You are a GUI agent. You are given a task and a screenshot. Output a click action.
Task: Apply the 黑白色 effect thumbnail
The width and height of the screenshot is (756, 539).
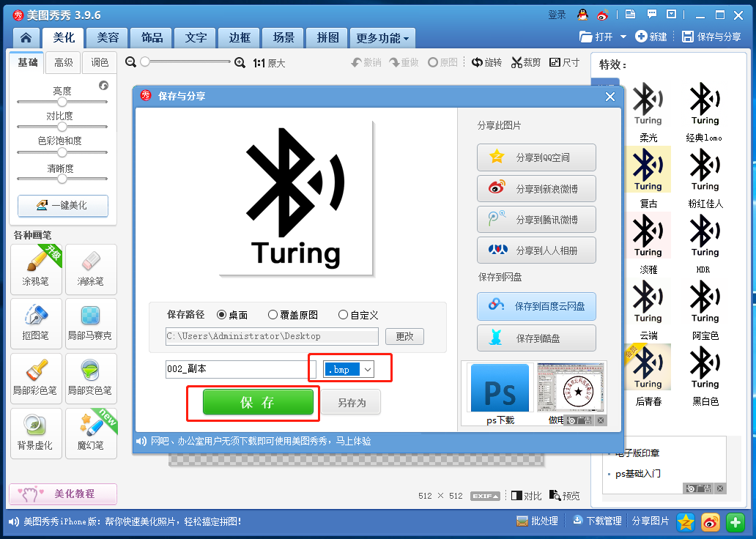point(705,368)
